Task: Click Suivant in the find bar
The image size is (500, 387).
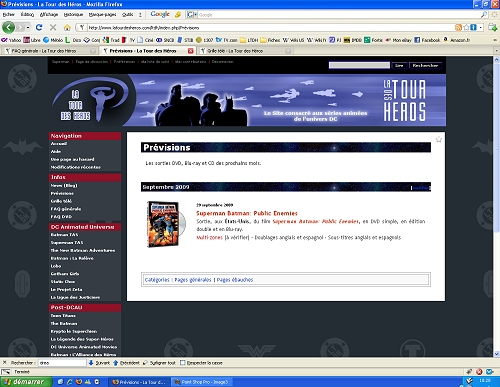Action: (99, 363)
